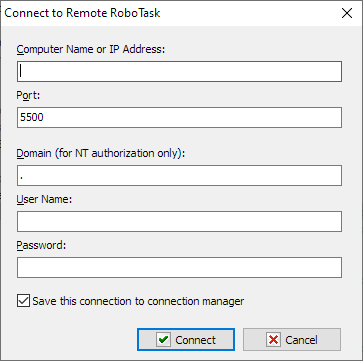Select the Password input field
The image size is (363, 361).
(x=179, y=267)
